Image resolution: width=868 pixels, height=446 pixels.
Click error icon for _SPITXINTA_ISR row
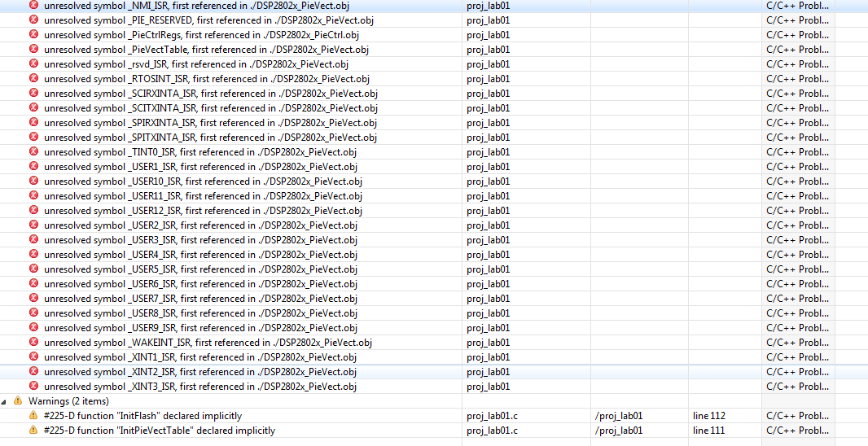click(33, 138)
